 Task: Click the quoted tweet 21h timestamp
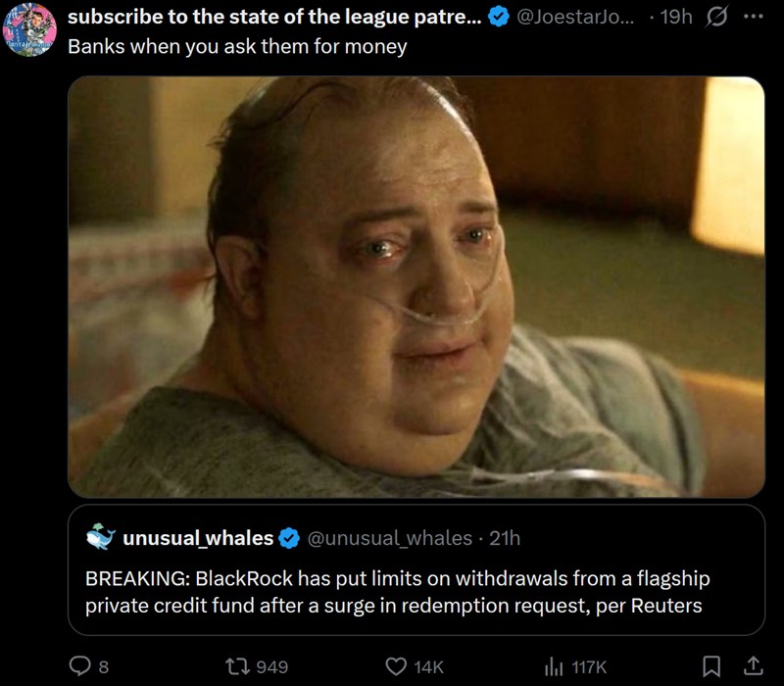click(x=505, y=538)
